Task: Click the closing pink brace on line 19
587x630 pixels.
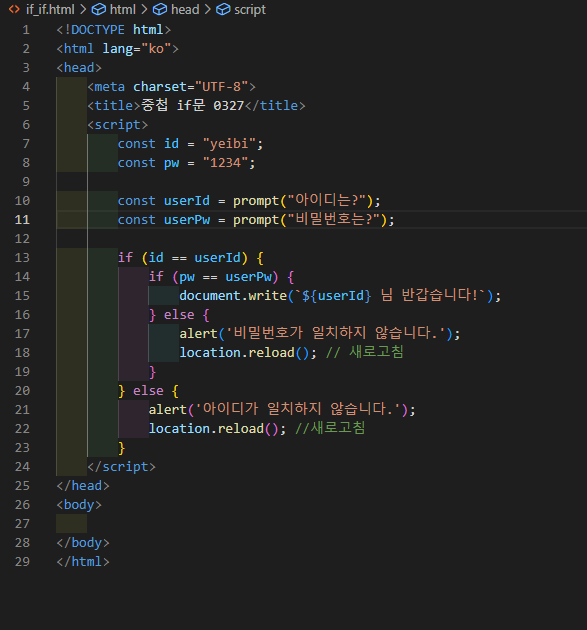Action: click(x=152, y=372)
